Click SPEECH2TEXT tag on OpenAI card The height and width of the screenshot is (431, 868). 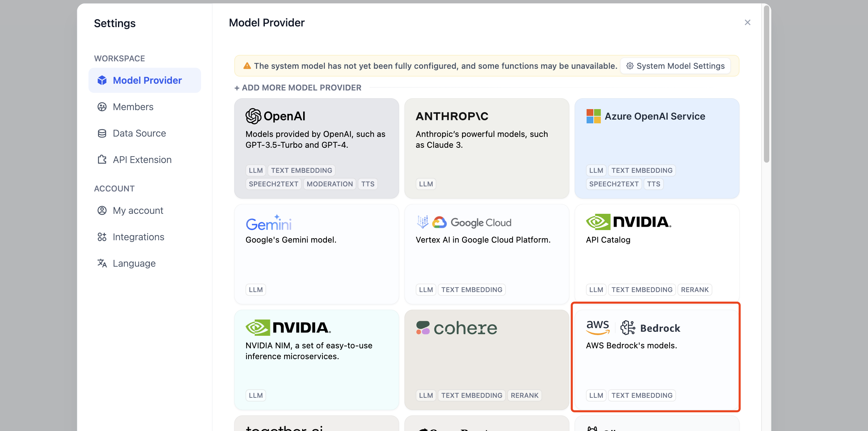point(273,184)
